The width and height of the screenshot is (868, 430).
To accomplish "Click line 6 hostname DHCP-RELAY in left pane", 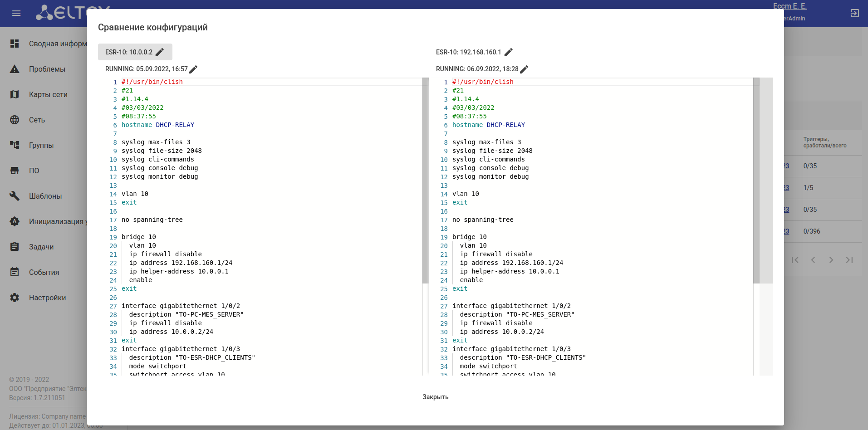I will tap(158, 125).
